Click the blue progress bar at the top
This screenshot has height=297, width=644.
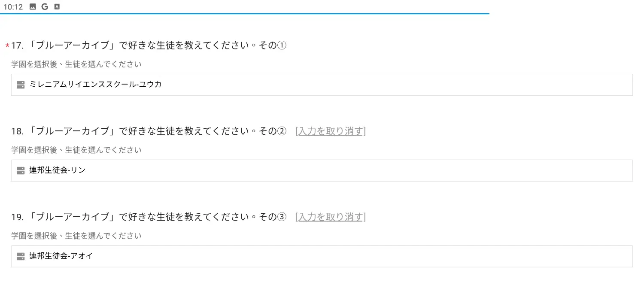245,14
